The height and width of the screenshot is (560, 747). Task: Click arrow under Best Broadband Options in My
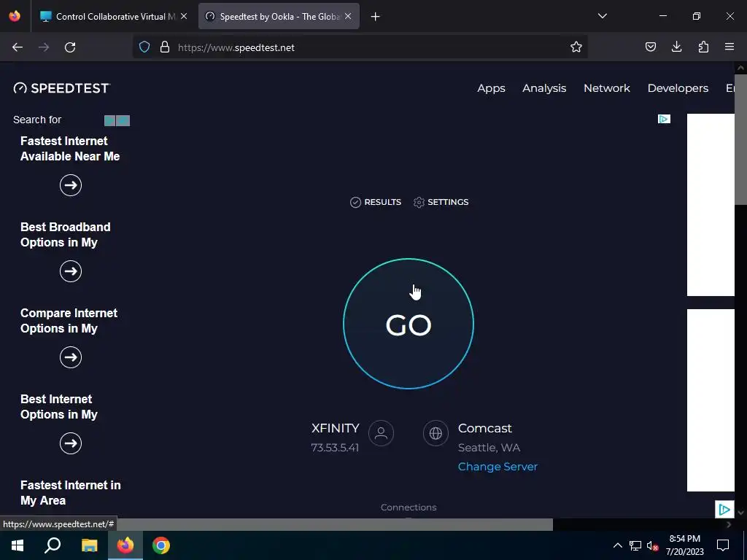tap(71, 271)
